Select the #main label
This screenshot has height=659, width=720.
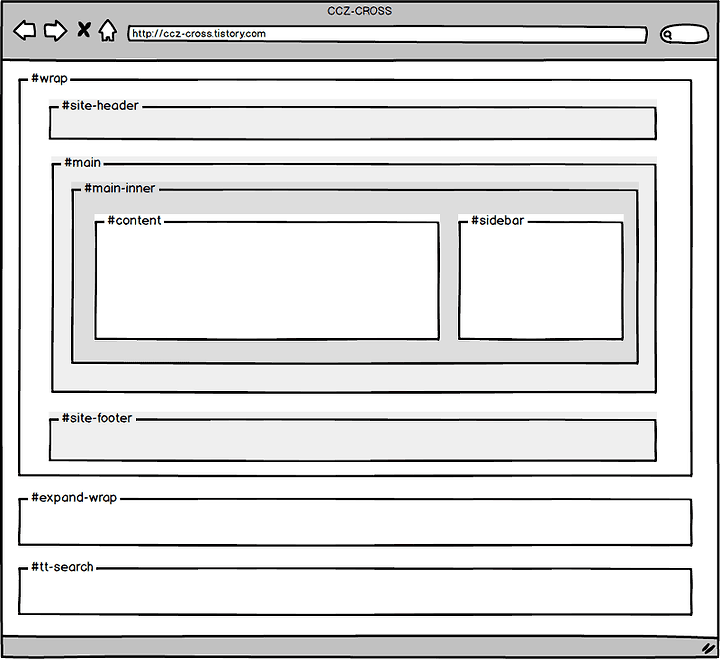tap(83, 163)
